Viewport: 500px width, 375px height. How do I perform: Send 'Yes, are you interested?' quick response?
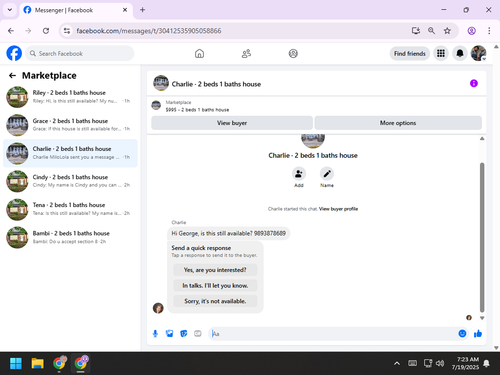point(215,270)
